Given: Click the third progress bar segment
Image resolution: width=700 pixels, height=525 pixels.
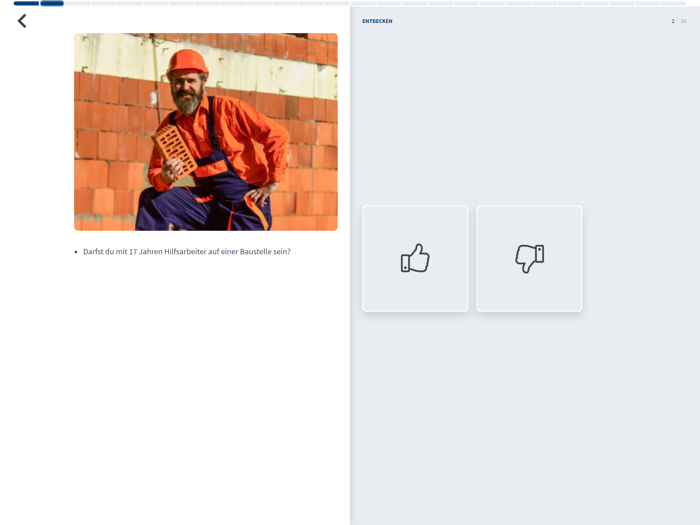Looking at the screenshot, I should tap(78, 3).
